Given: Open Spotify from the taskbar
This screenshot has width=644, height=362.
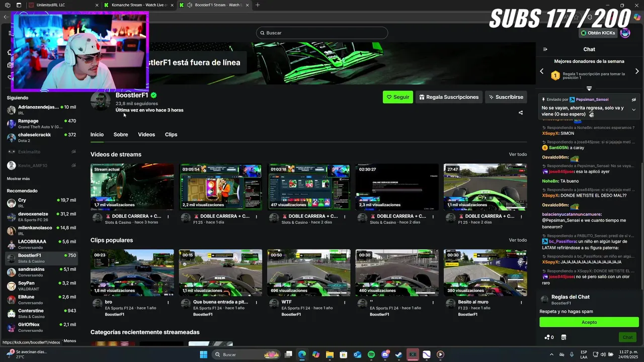Looking at the screenshot, I should pyautogui.click(x=371, y=354).
